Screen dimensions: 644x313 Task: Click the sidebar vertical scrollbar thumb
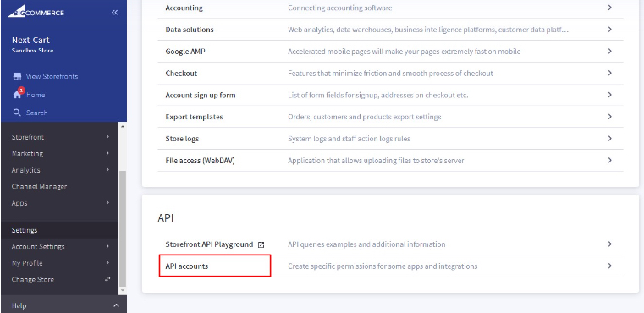[x=122, y=228]
